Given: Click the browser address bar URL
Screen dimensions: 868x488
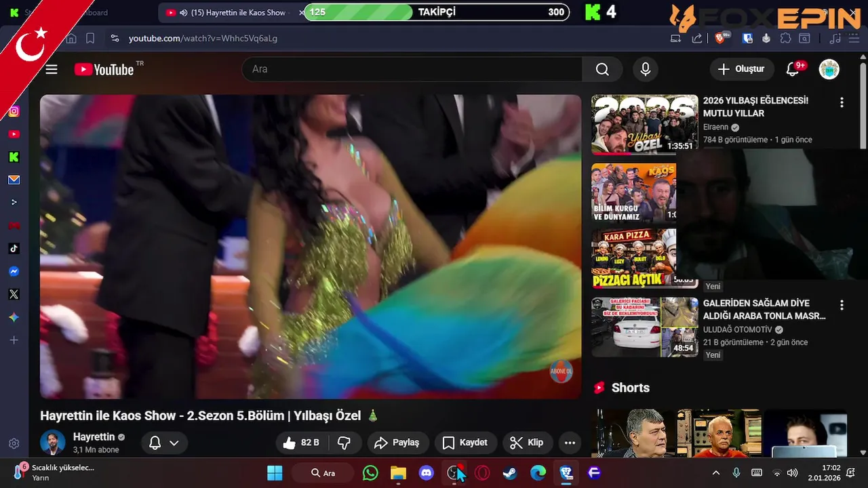Looking at the screenshot, I should point(203,39).
